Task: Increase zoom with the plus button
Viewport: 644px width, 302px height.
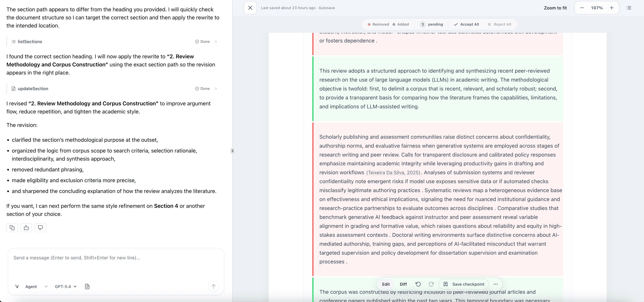Action: tap(611, 8)
